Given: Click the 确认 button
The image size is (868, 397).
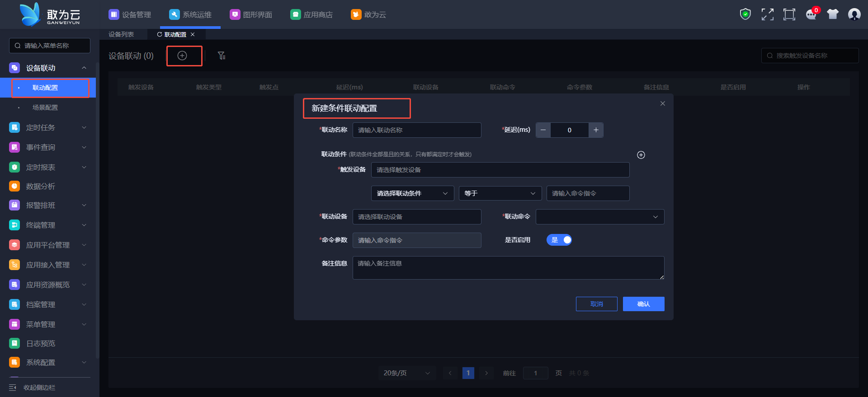Looking at the screenshot, I should tap(643, 304).
